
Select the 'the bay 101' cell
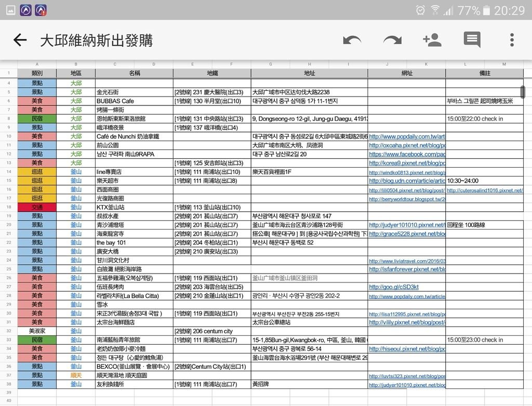pyautogui.click(x=135, y=242)
